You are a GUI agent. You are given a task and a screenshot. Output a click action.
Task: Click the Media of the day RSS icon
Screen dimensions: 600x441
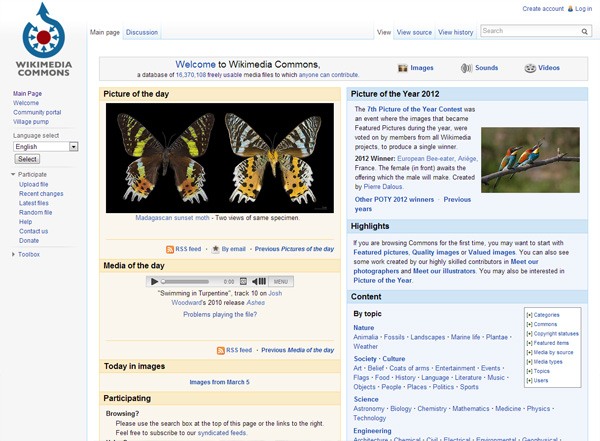click(x=221, y=350)
